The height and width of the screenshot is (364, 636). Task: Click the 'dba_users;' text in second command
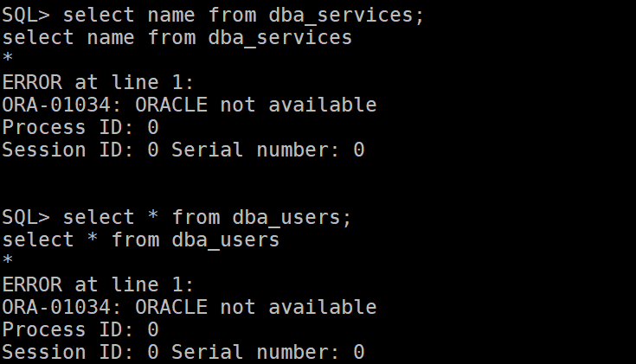[292, 218]
